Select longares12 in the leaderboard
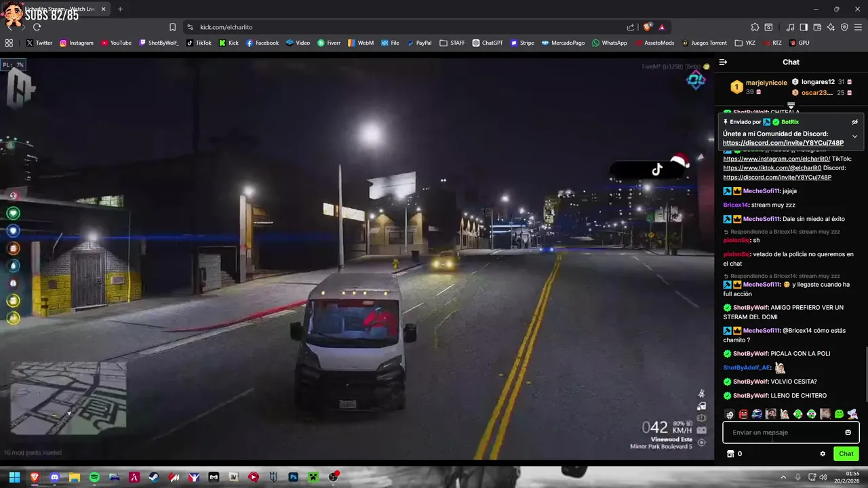Image resolution: width=868 pixels, height=488 pixels. (818, 82)
